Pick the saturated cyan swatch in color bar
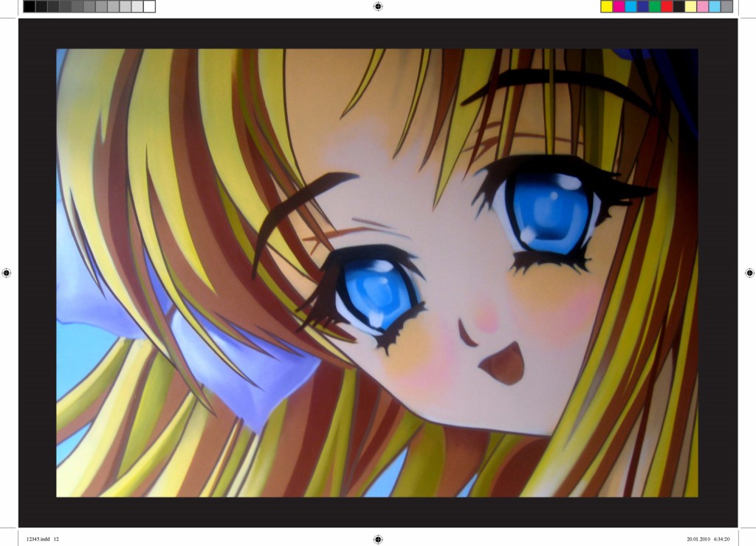This screenshot has height=546, width=756. [630, 6]
